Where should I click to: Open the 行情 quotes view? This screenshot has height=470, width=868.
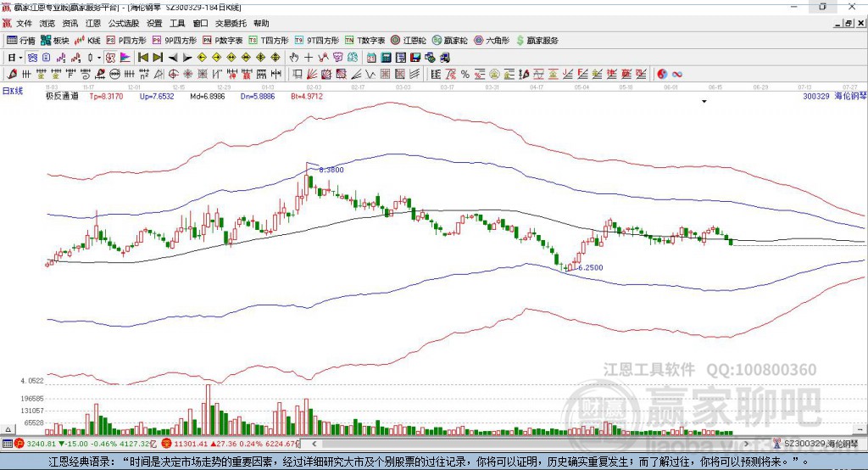click(x=21, y=41)
